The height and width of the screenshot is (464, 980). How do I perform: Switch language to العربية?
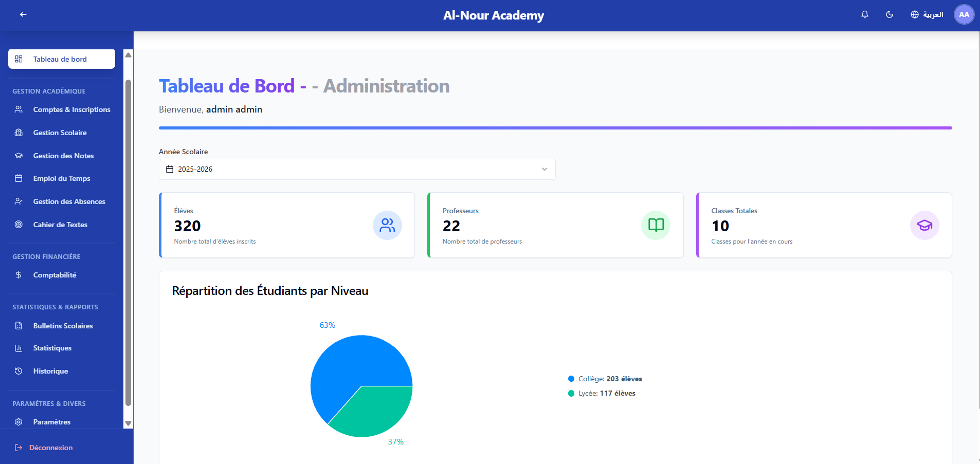tap(933, 14)
